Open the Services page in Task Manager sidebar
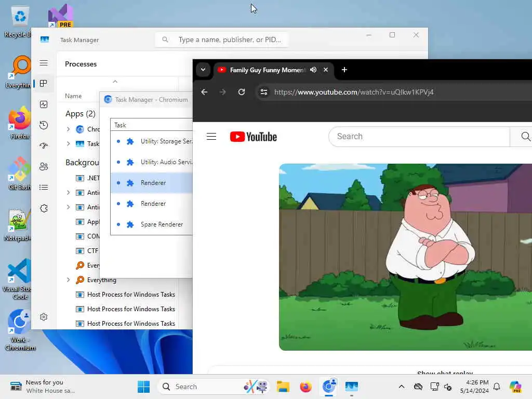Image resolution: width=532 pixels, height=399 pixels. (44, 208)
